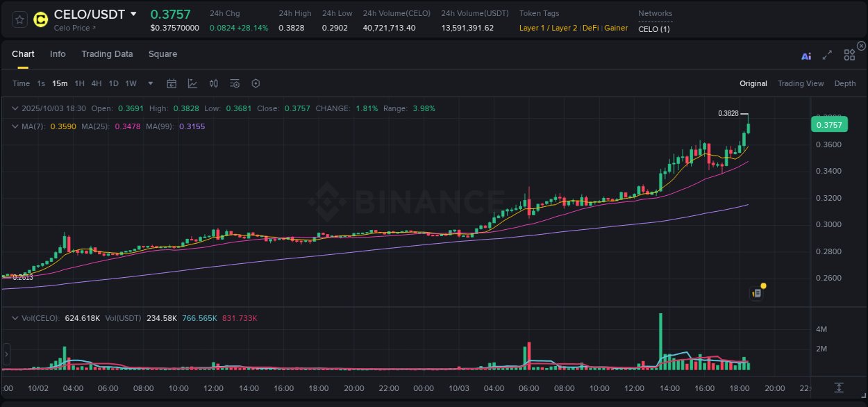Open the AI analysis assistant
This screenshot has height=407, width=868.
pyautogui.click(x=806, y=56)
